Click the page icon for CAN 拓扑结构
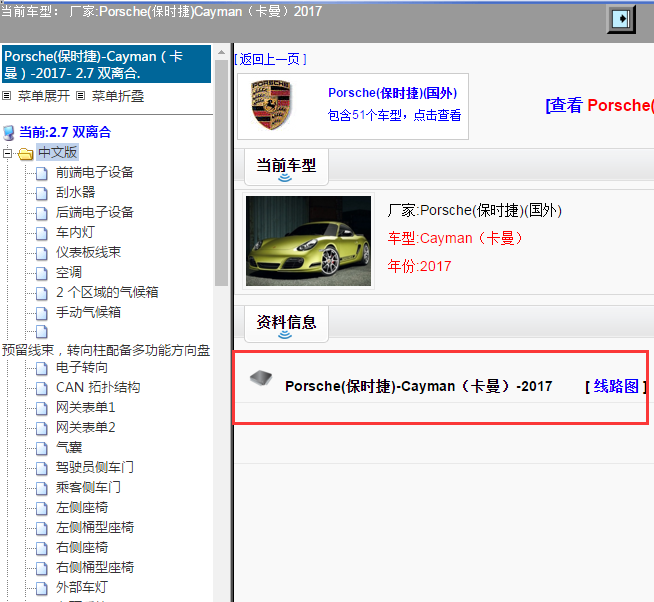 click(41, 388)
